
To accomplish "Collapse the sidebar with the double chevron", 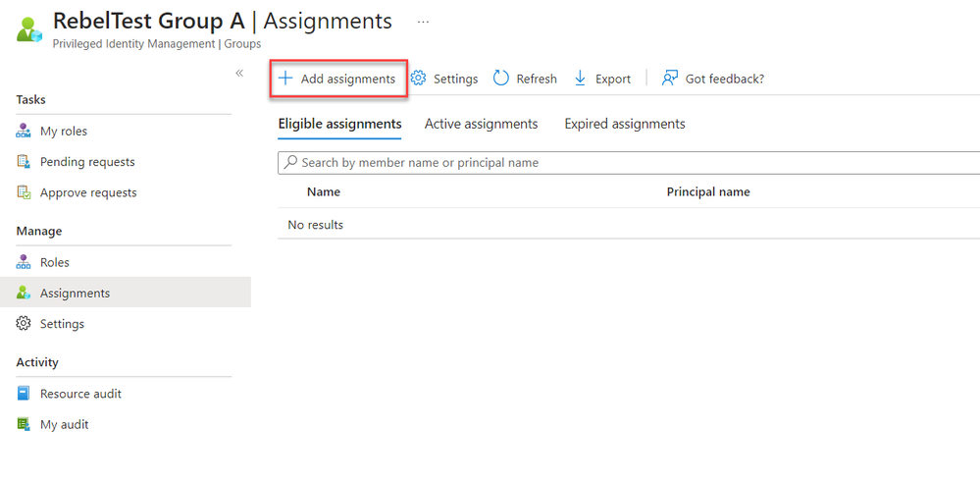I will tap(239, 74).
